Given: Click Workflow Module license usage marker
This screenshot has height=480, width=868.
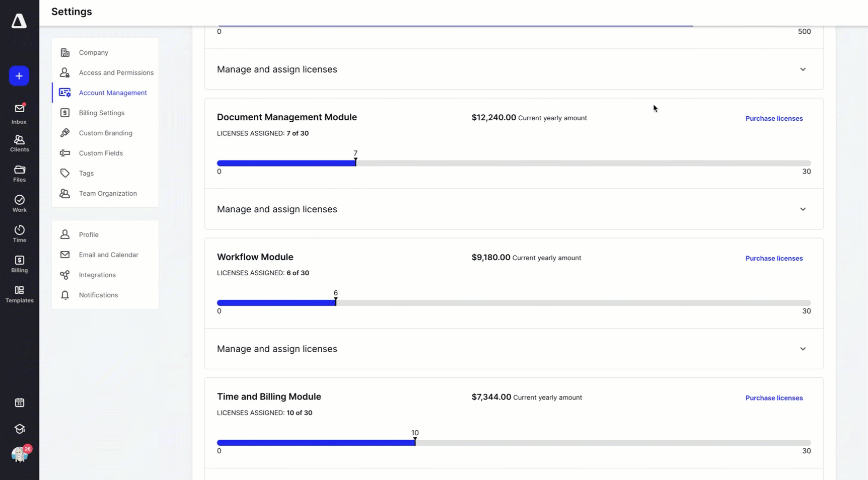Looking at the screenshot, I should point(336,302).
